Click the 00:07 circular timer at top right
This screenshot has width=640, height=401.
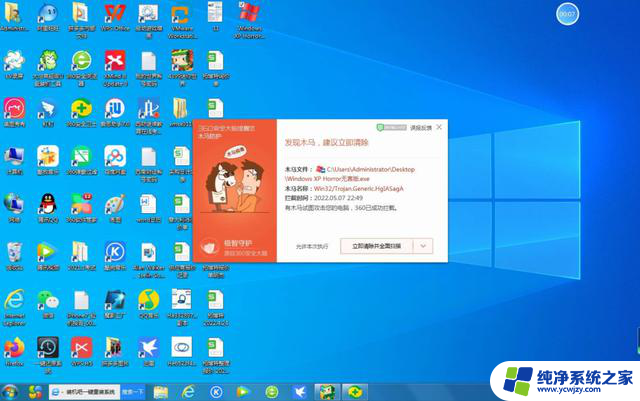coord(567,14)
